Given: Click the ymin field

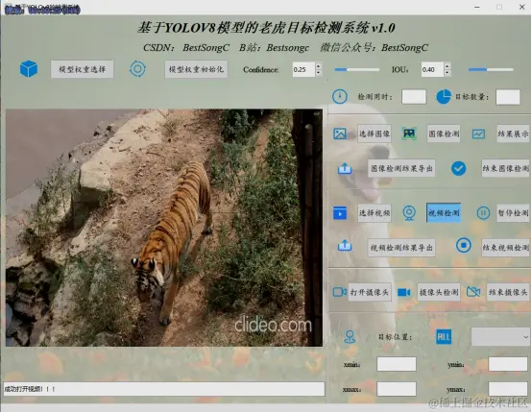Looking at the screenshot, I should point(508,364).
